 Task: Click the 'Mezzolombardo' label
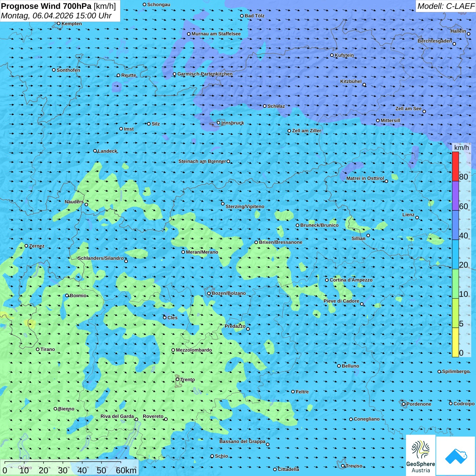coord(194,350)
